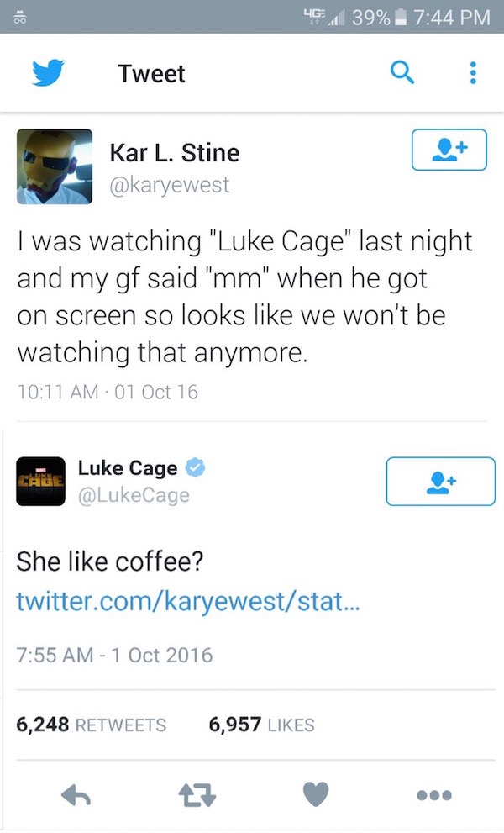Follow Luke Cage with add-user button
Viewport: 504px width, 833px height.
coord(441,482)
